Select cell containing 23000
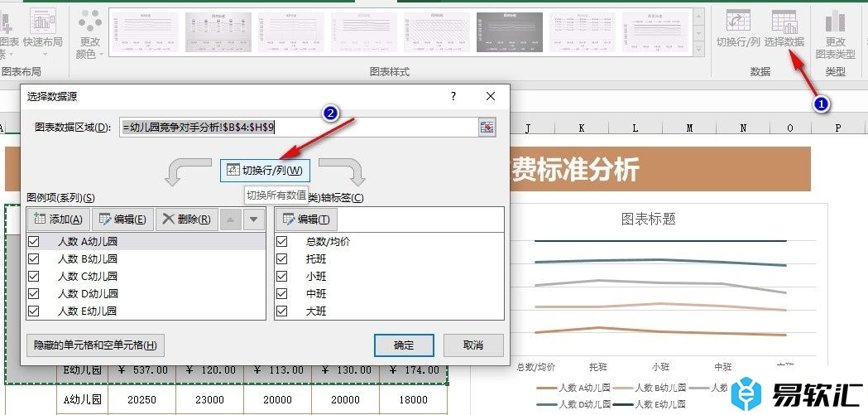 click(x=210, y=399)
